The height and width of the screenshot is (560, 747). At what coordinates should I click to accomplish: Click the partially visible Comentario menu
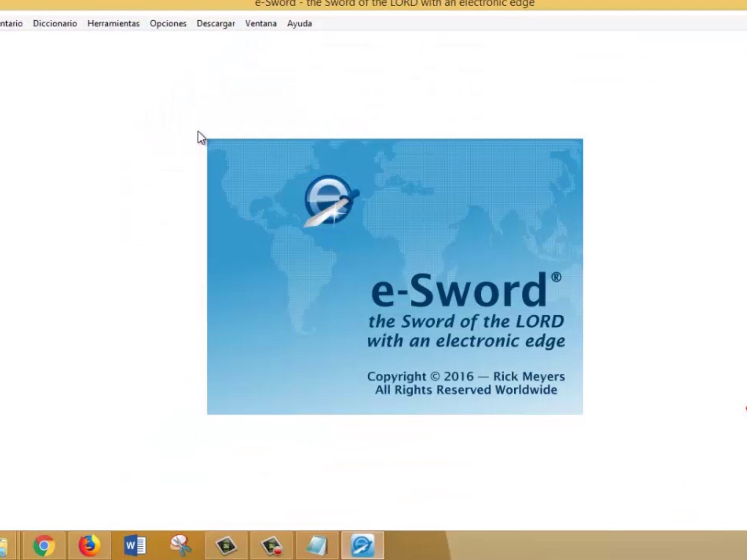point(11,23)
